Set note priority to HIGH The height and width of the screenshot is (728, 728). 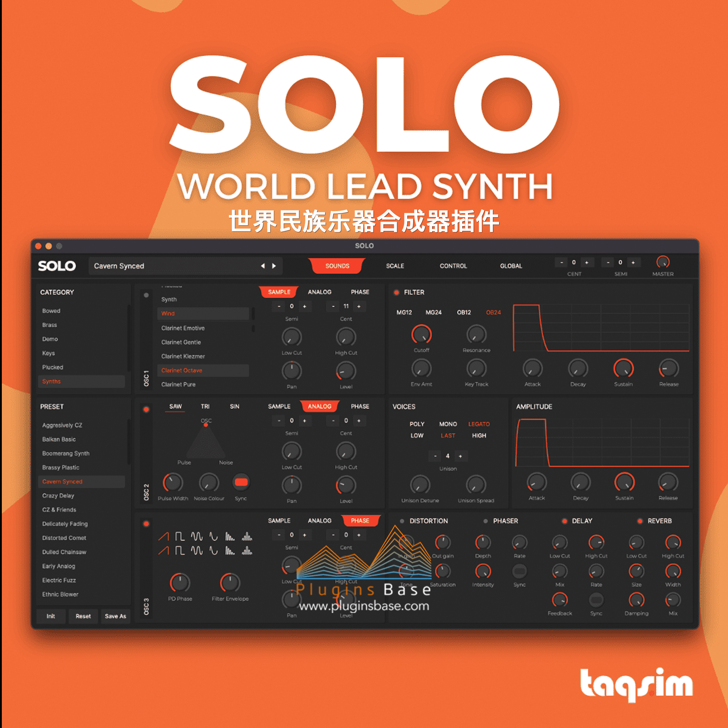click(479, 436)
